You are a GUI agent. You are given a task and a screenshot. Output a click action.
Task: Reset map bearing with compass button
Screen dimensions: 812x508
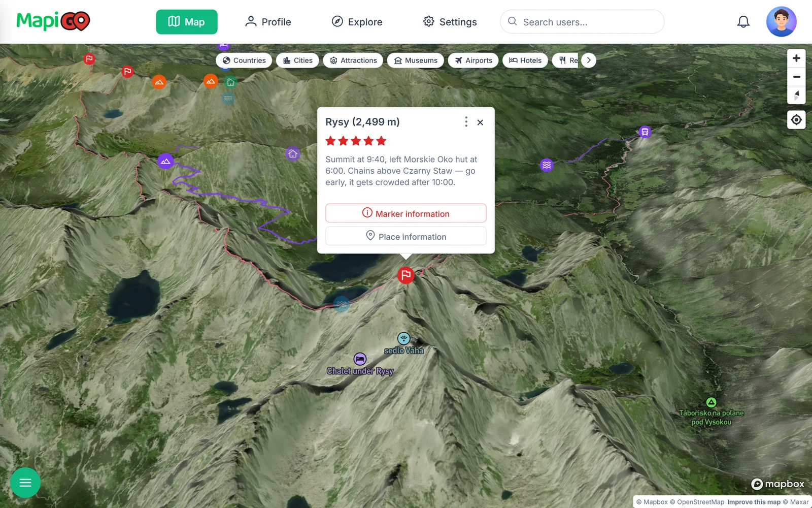[796, 95]
